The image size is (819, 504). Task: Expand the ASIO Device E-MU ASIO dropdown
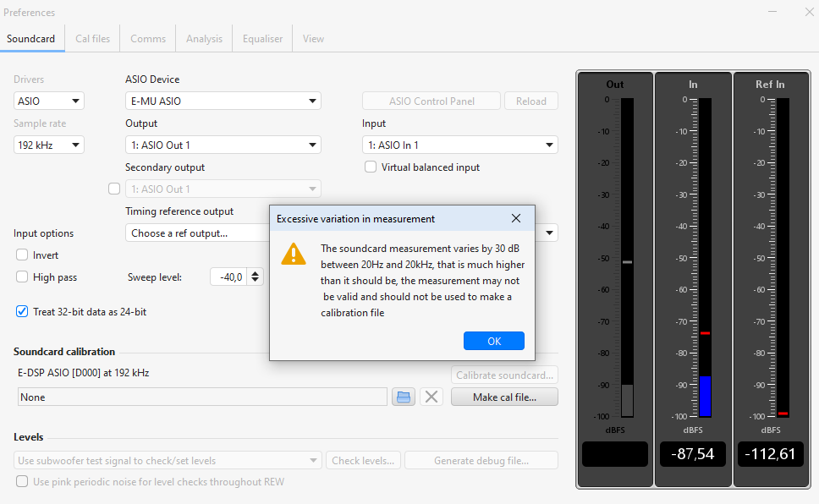click(223, 101)
